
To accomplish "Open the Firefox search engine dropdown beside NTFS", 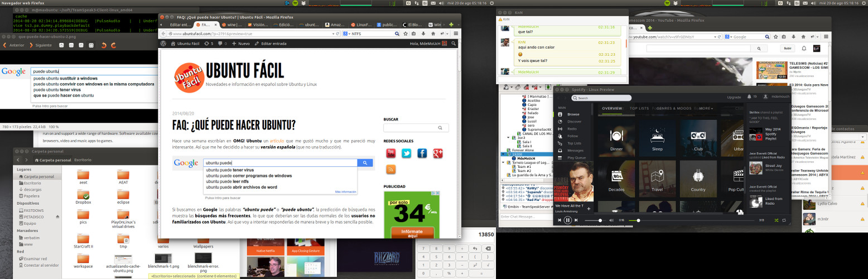I will 348,33.
